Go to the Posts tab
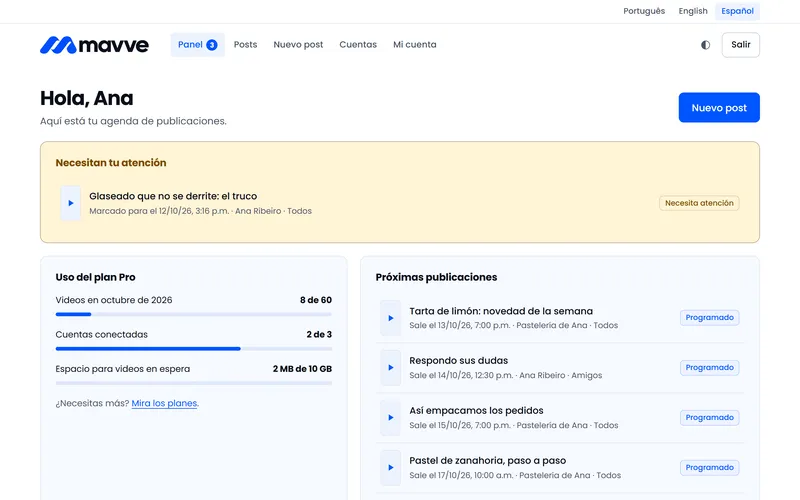 245,45
